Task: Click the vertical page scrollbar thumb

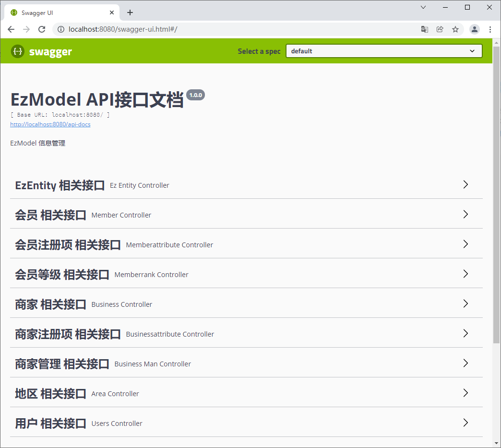Action: click(496, 195)
